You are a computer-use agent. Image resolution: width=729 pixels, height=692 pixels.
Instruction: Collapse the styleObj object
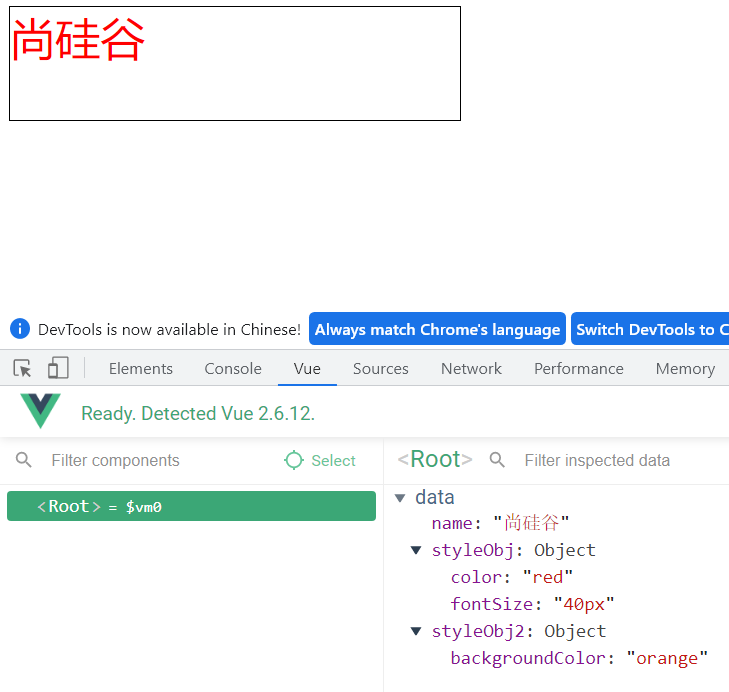coord(416,551)
